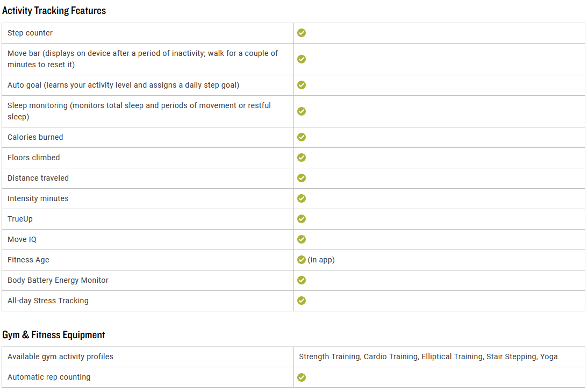The height and width of the screenshot is (392, 588).
Task: Click the TrueUp checkmark icon
Action: [x=302, y=219]
